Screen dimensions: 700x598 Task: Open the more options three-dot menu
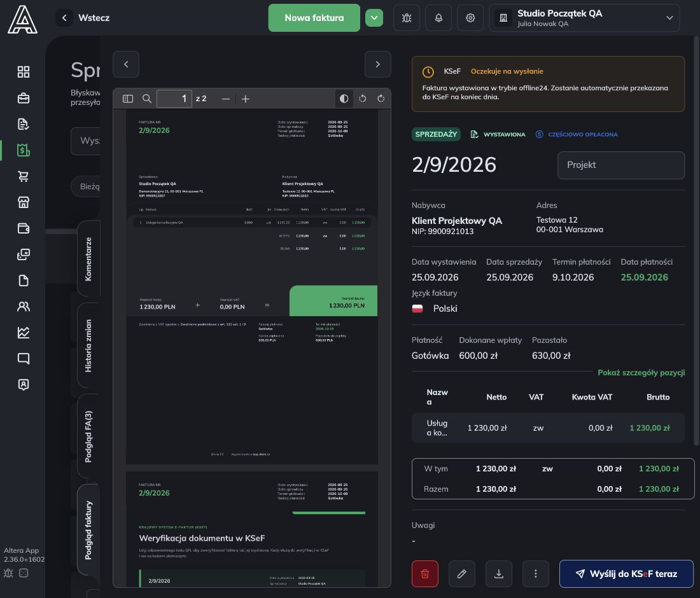pyautogui.click(x=535, y=574)
